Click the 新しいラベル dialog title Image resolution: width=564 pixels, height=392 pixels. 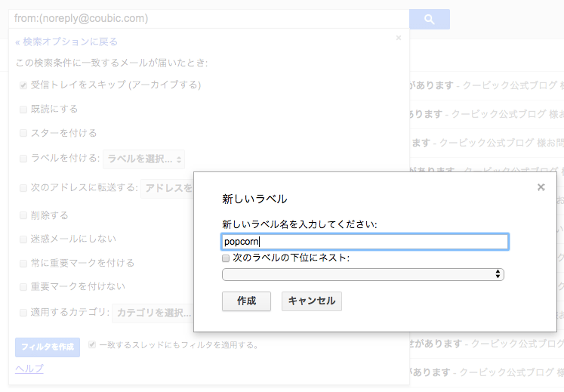click(254, 199)
